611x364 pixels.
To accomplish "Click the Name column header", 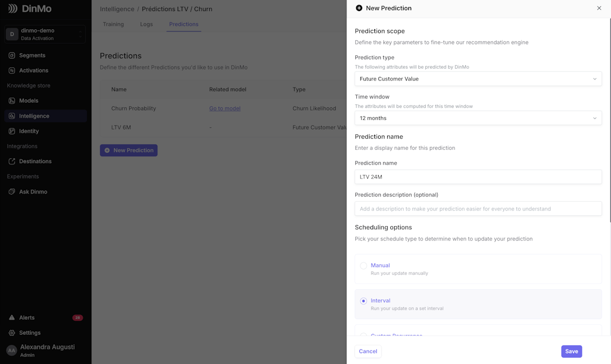I will 119,89.
